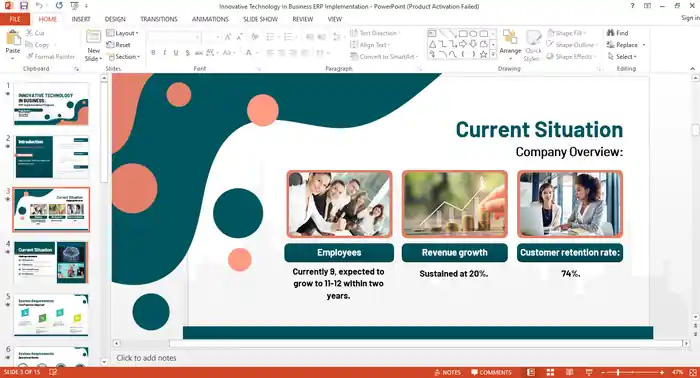The width and height of the screenshot is (700, 378).
Task: Select slide 4 Current Situation thumbnail
Action: (x=51, y=262)
